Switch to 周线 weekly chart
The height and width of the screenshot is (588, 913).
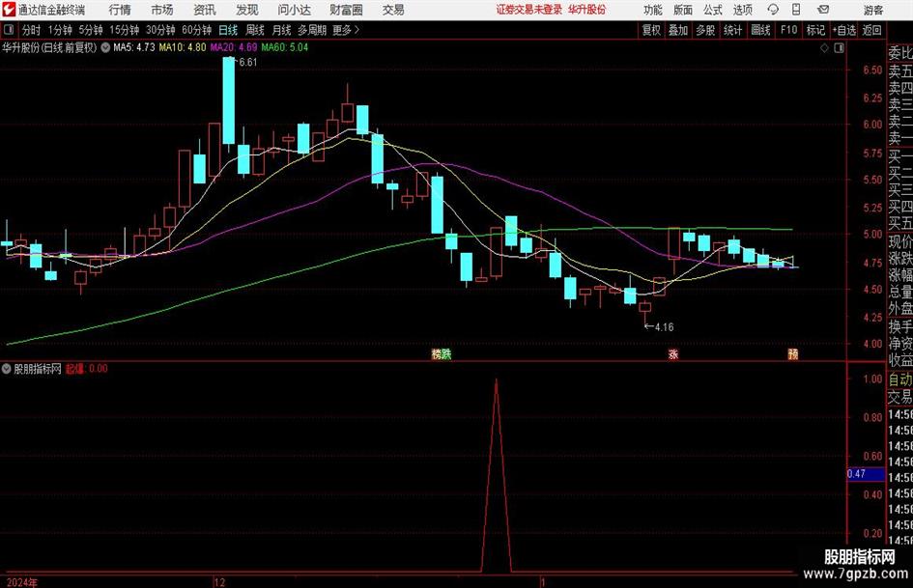(x=254, y=30)
